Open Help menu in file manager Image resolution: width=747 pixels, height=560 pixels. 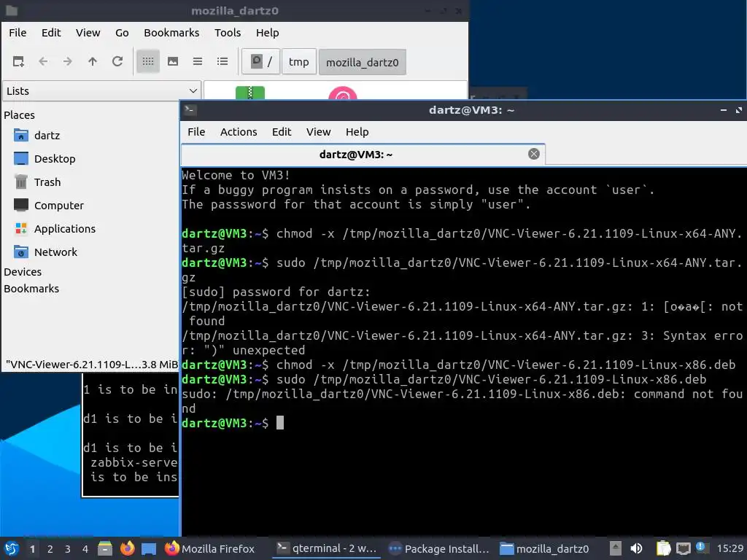267,33
